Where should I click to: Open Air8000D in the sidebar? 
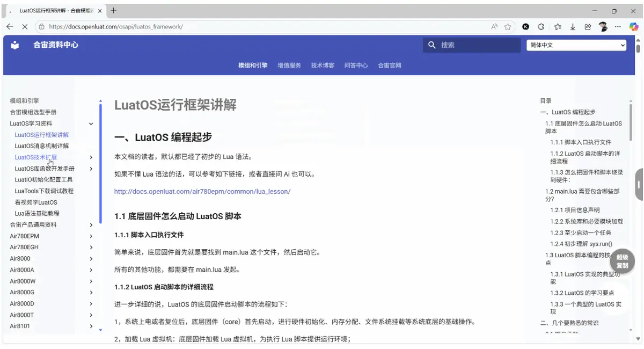tap(22, 304)
